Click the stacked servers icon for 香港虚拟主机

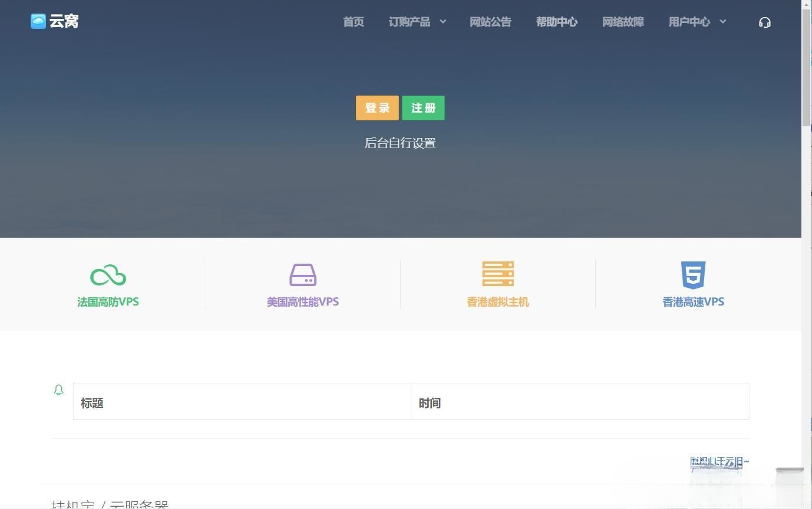[498, 273]
